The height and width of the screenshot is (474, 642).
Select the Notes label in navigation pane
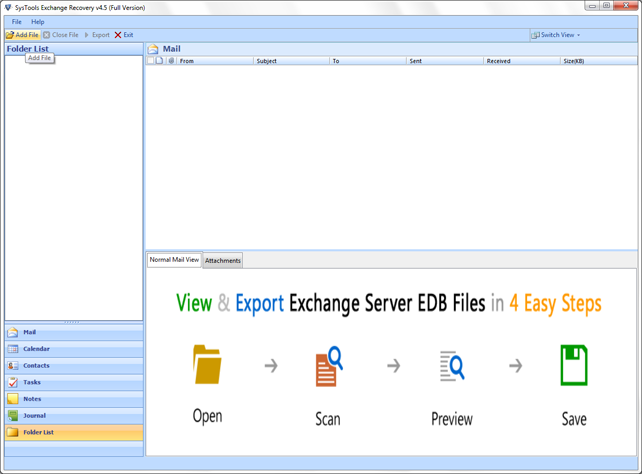(x=32, y=399)
